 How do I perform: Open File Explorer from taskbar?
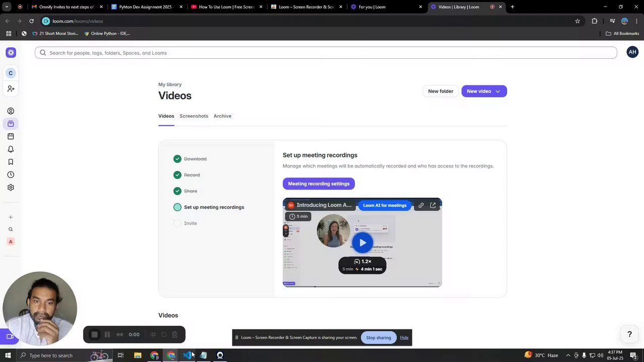click(137, 355)
